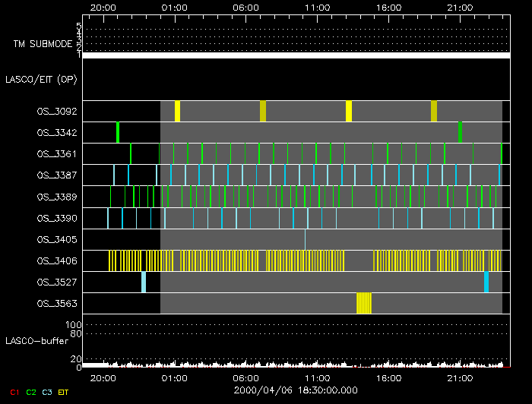Select the right cyan bar in OS_3527 row

point(486,282)
